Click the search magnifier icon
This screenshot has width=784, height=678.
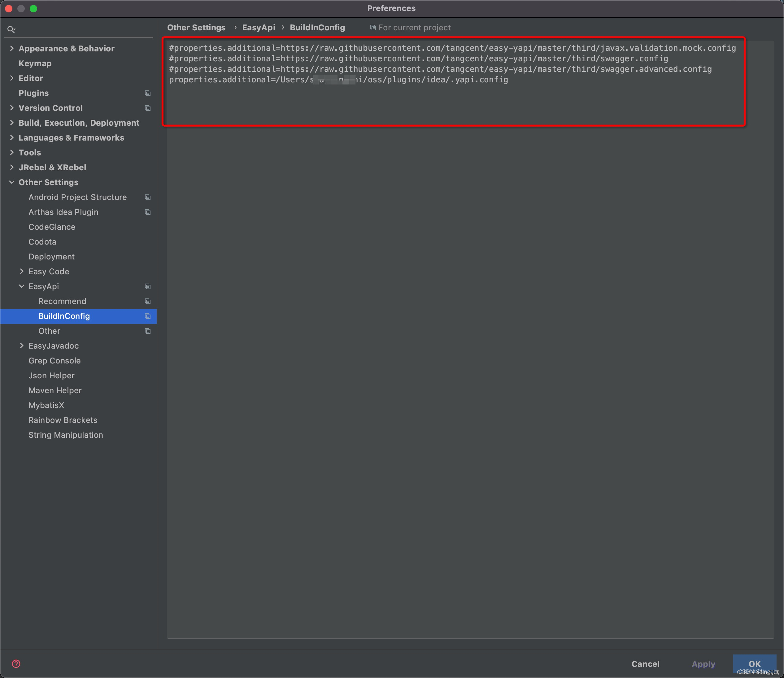coord(11,29)
